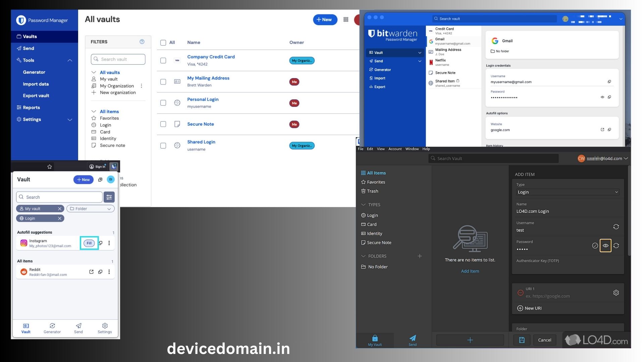The image size is (644, 362).
Task: Collapse the Tools section in the sidebar
Action: coord(70,60)
